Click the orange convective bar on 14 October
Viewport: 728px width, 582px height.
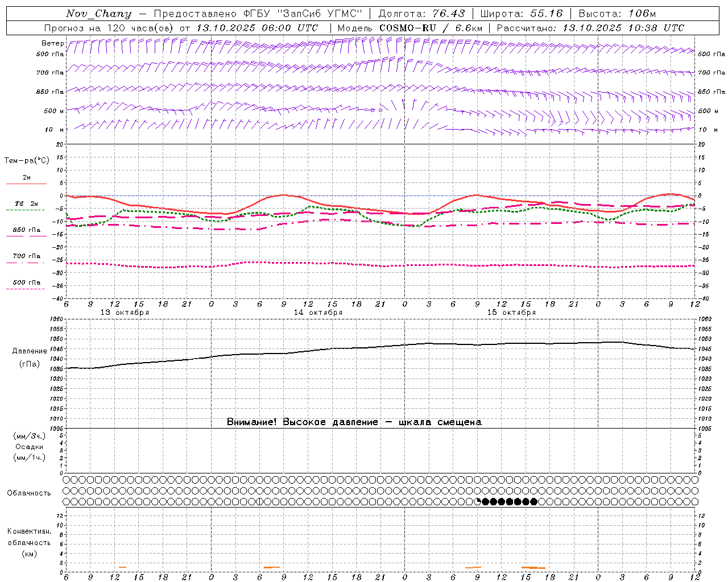tap(271, 567)
